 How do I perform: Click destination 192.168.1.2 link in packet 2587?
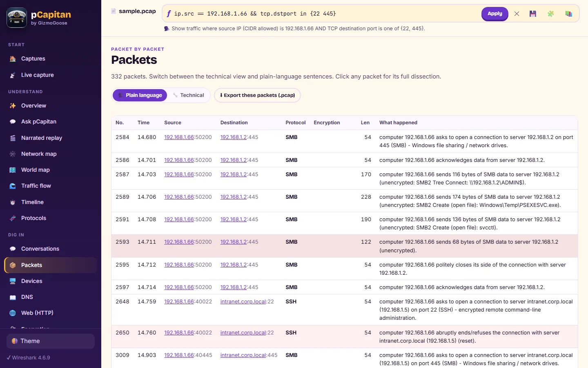234,175
